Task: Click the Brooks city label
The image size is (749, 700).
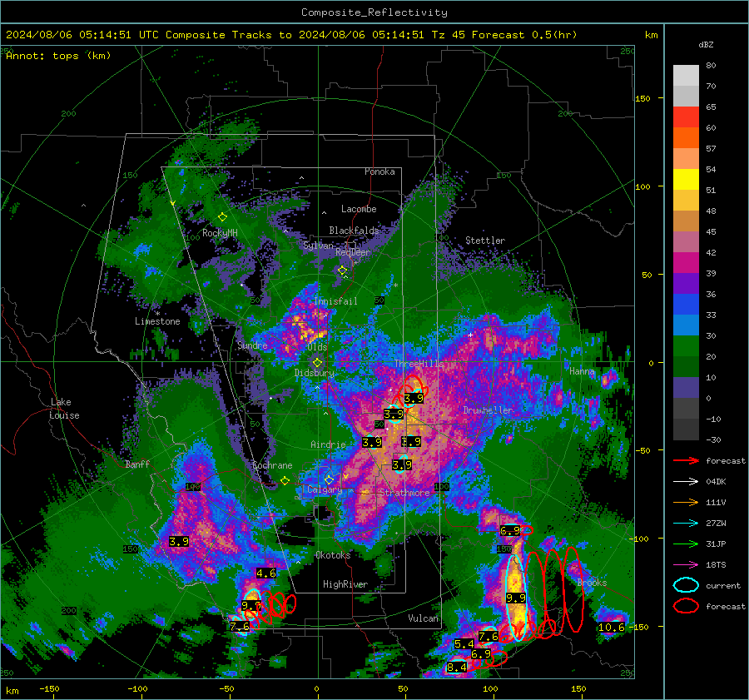Action: point(592,583)
